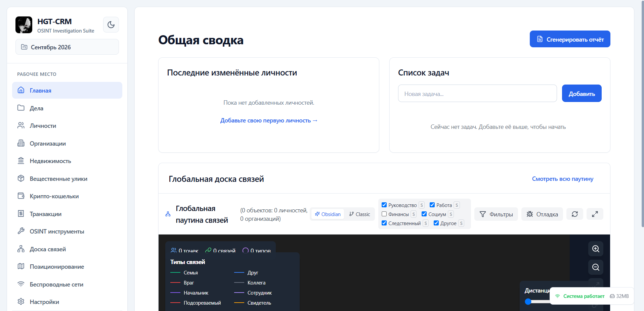Click the Новая задача input field
Image resolution: width=644 pixels, height=311 pixels.
[x=477, y=94]
